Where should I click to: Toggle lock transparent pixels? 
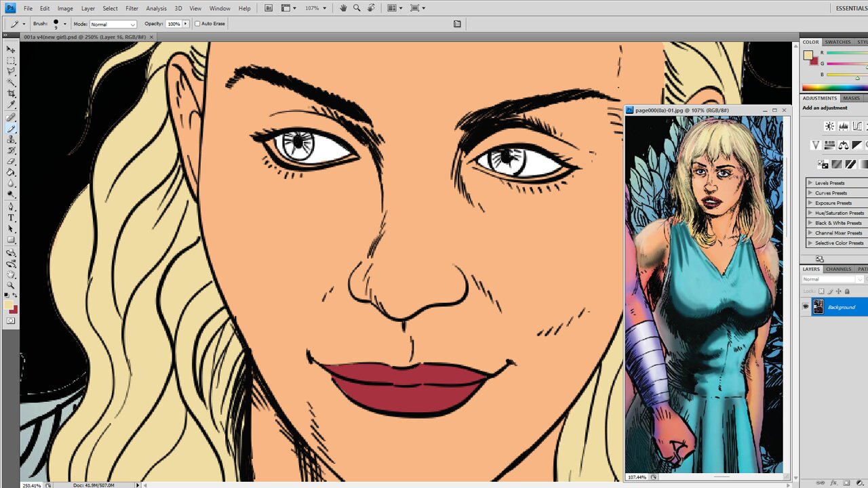click(821, 291)
